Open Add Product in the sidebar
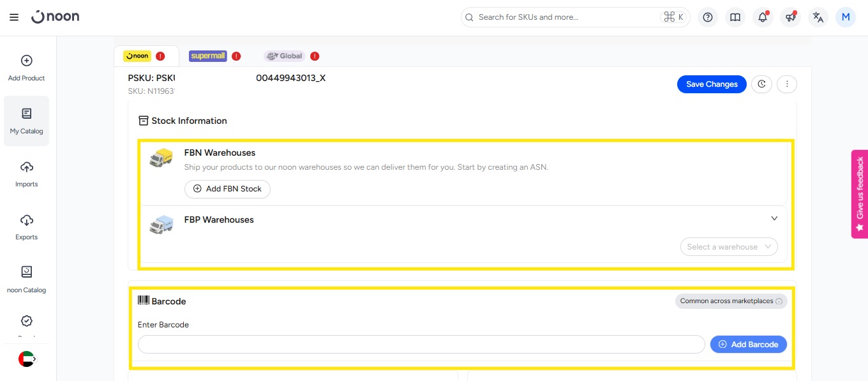The width and height of the screenshot is (868, 381). [26, 68]
